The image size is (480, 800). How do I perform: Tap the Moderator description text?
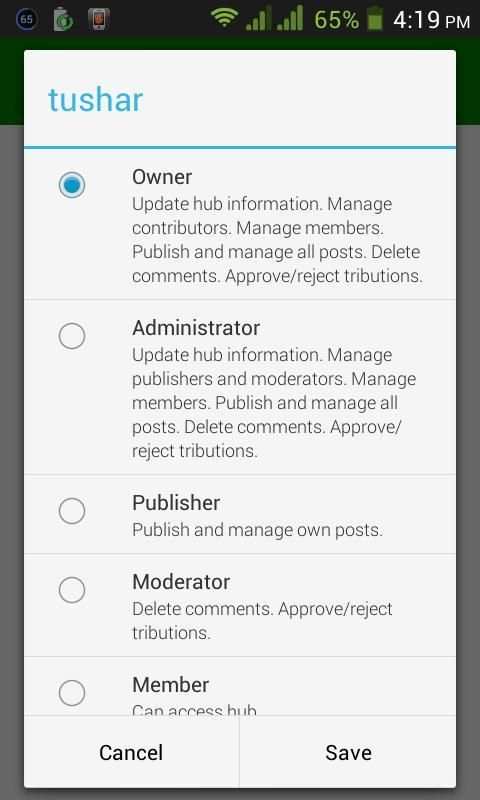click(x=262, y=621)
